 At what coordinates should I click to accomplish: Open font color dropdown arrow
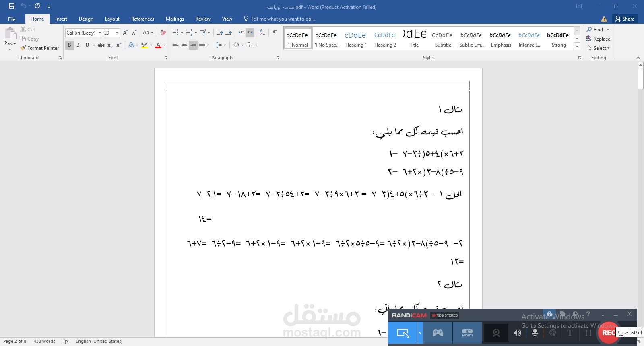[165, 45]
